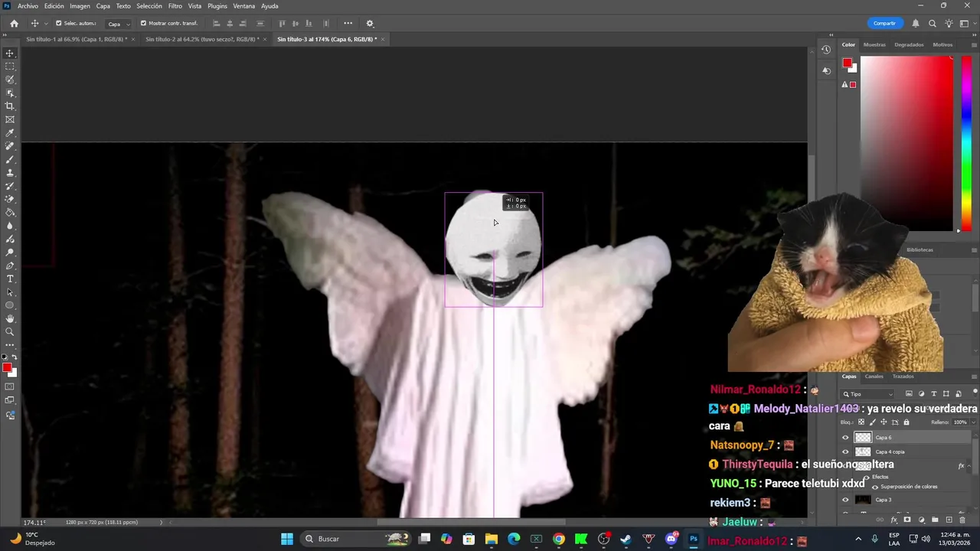Toggle lock transparent pixels icon
Screen dimensions: 980x551
click(861, 422)
